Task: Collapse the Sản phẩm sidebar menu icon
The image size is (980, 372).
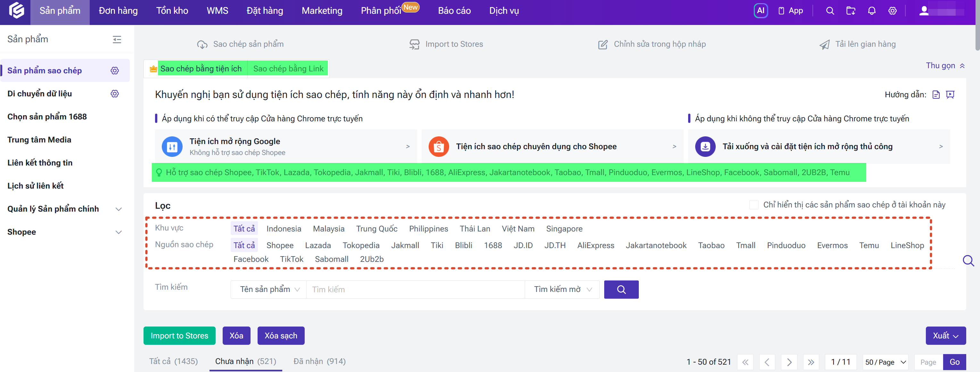Action: 117,39
